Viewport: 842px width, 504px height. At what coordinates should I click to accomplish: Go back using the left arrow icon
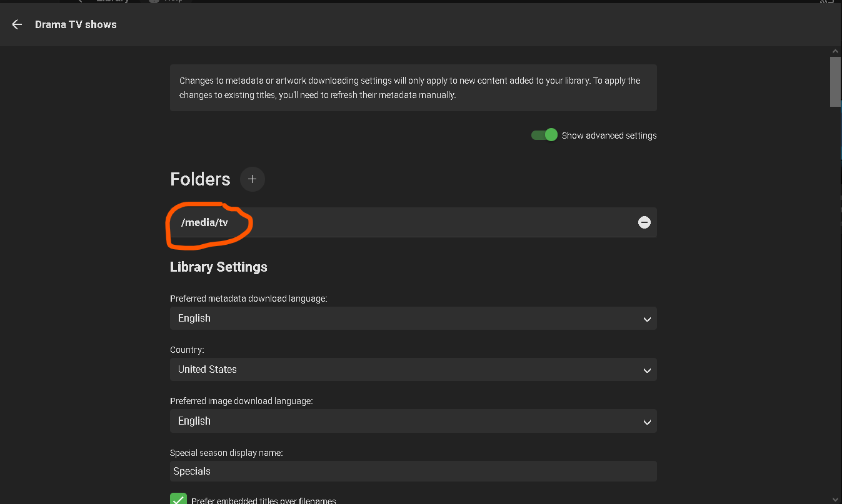17,24
